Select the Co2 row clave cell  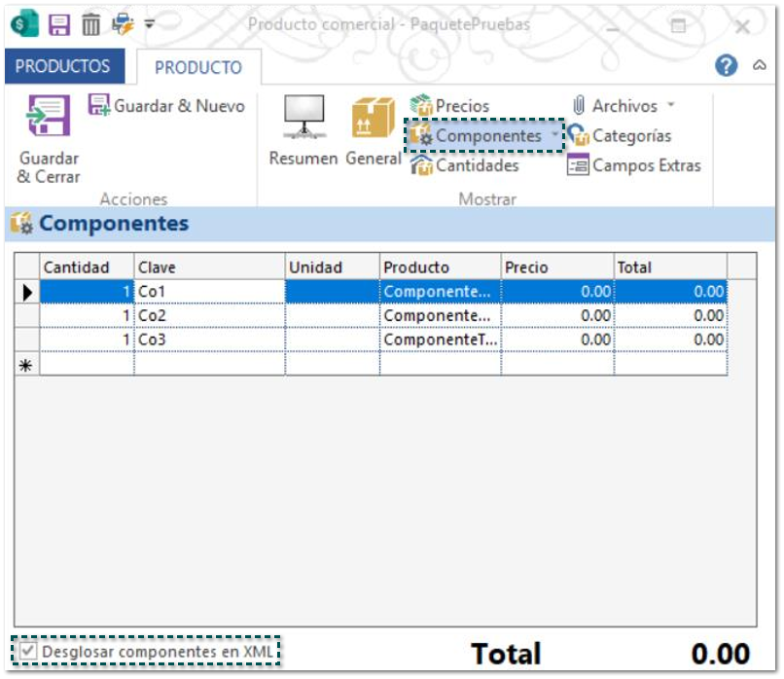click(x=209, y=315)
